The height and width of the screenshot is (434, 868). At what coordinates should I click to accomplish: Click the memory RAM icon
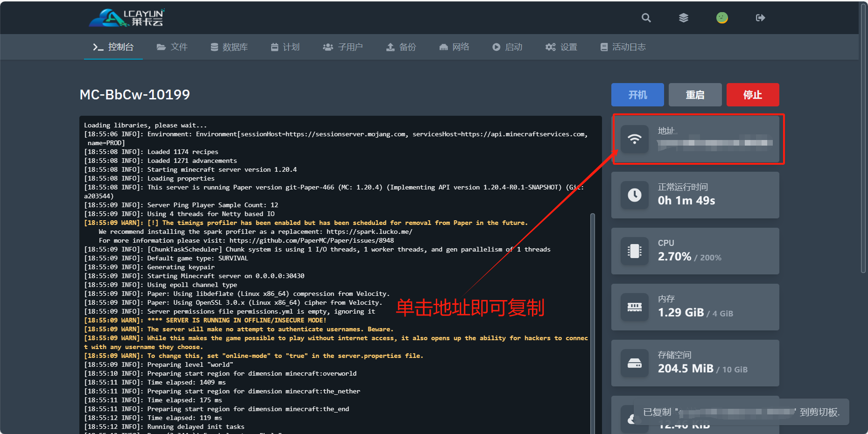coord(634,307)
